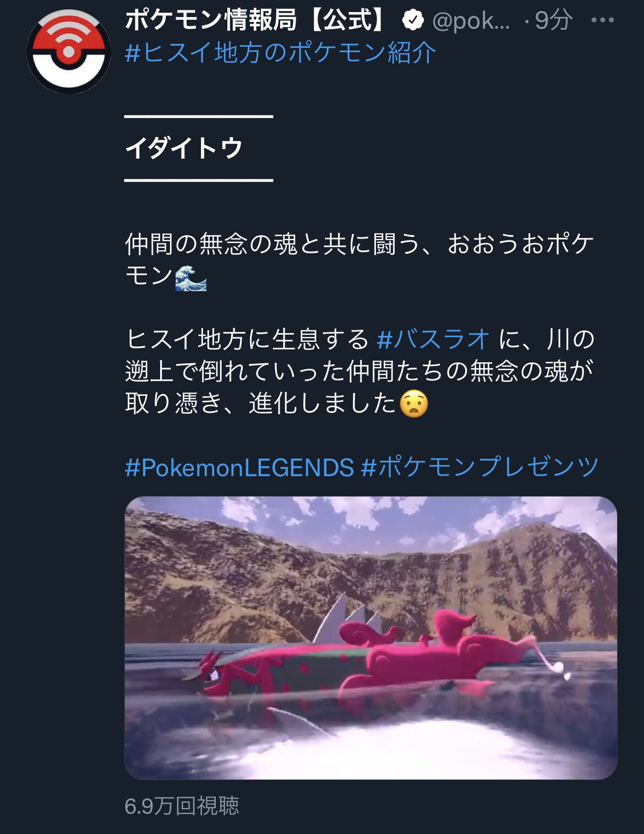Open the 9分 timestamp
Image resolution: width=644 pixels, height=834 pixels.
[553, 20]
